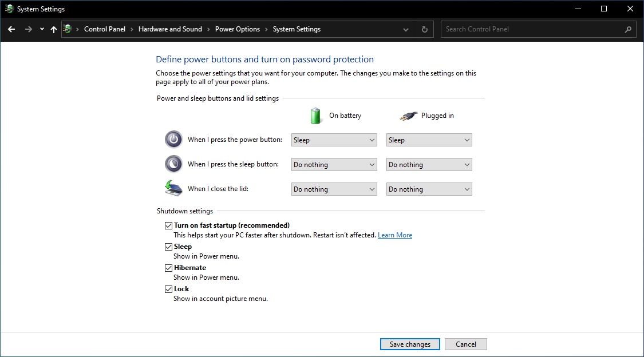Click the power button icon
This screenshot has height=357, width=644.
point(173,140)
